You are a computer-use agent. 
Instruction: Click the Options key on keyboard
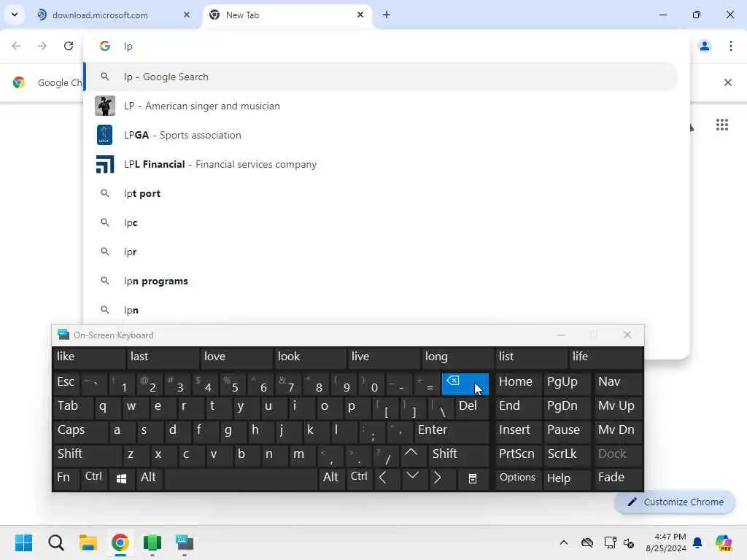(518, 478)
